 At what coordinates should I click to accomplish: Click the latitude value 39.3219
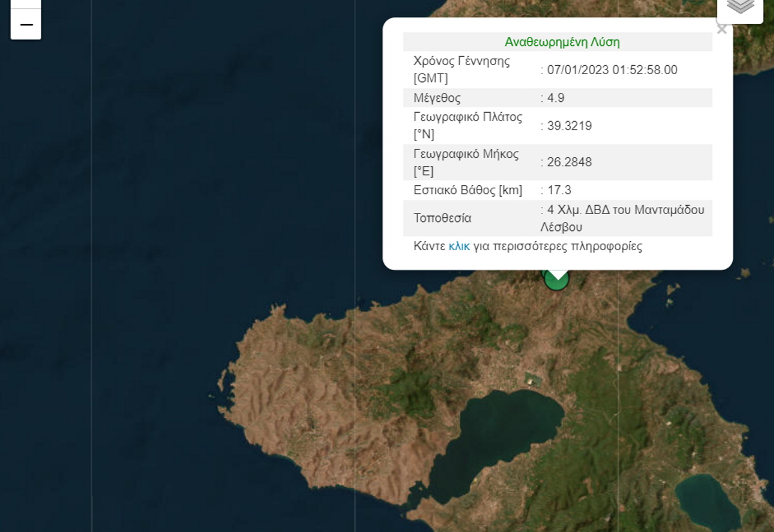pos(570,126)
